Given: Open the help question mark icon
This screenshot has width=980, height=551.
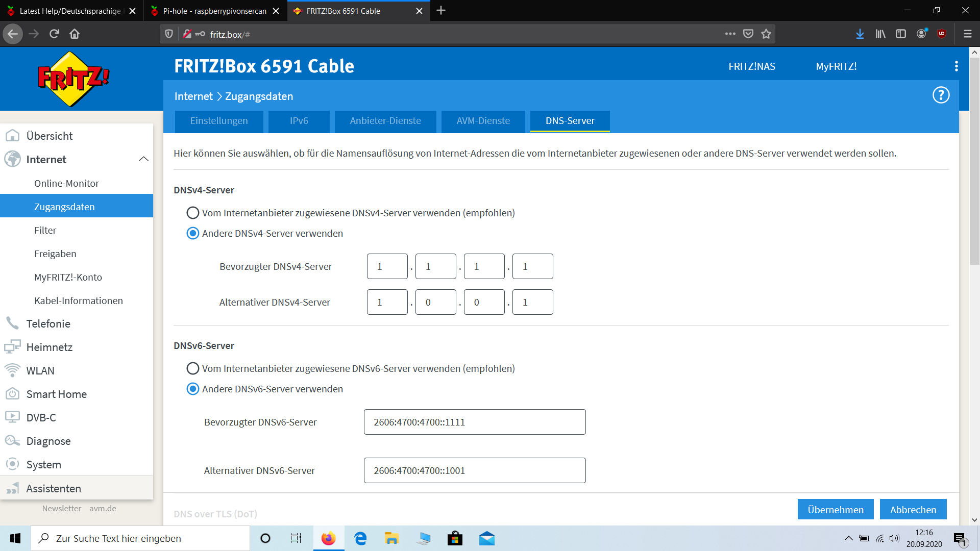Looking at the screenshot, I should (x=941, y=95).
